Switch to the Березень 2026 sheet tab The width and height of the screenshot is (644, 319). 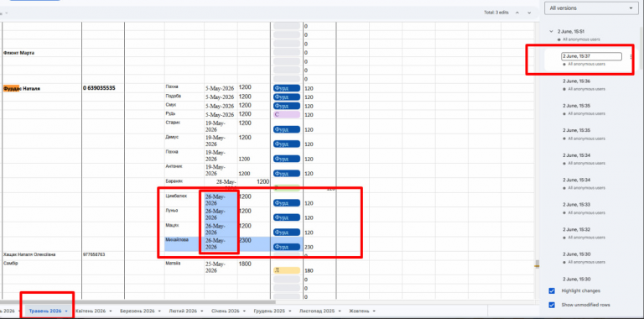tap(138, 311)
